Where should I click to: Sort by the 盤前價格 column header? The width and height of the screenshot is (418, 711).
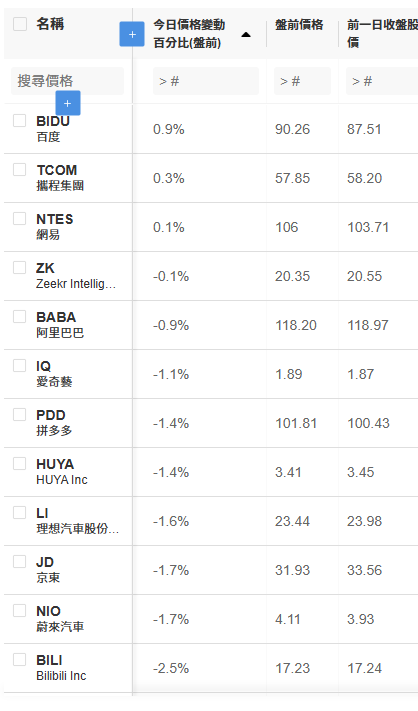299,25
